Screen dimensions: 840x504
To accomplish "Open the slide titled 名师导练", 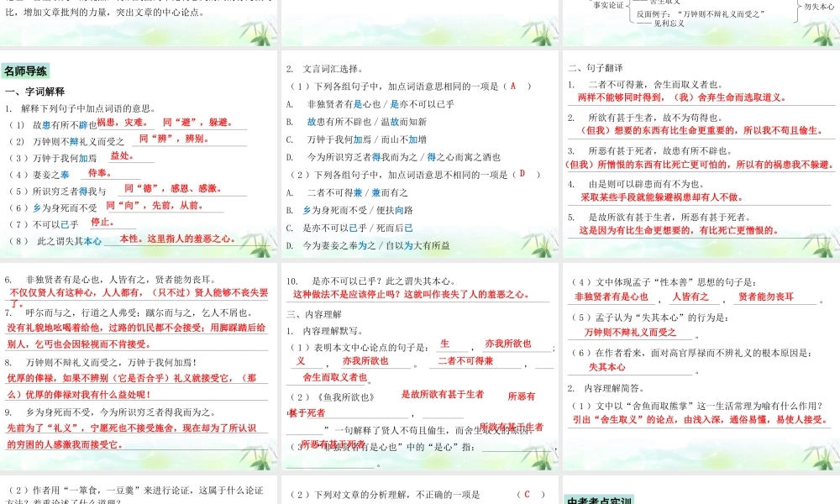I will tap(139, 155).
